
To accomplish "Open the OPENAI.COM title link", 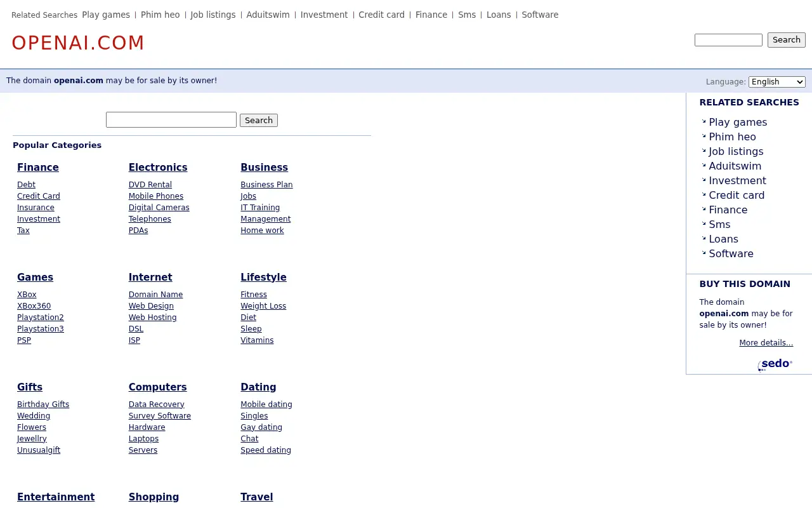I will 78,43.
